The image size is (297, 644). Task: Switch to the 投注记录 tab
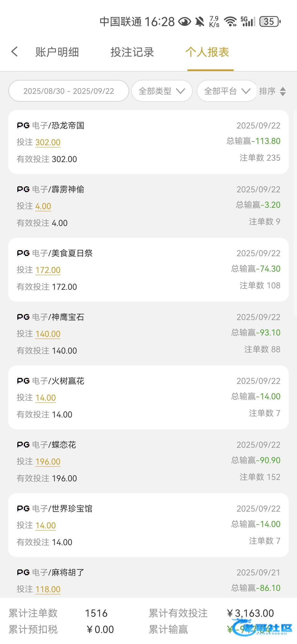pos(132,52)
